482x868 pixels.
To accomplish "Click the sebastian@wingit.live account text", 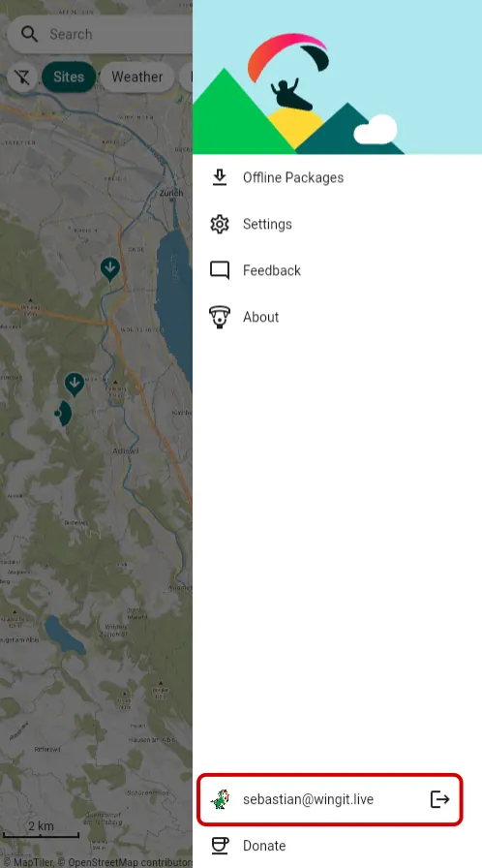I will pyautogui.click(x=308, y=799).
